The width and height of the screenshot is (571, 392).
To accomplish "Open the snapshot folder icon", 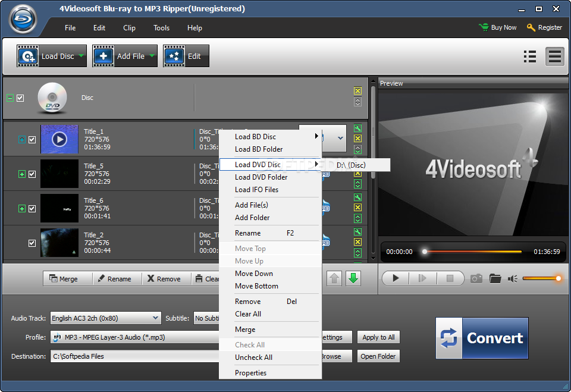I will pos(495,279).
